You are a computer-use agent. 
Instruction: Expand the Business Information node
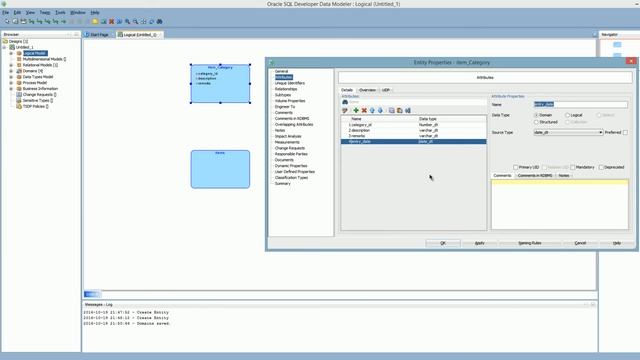[11, 89]
